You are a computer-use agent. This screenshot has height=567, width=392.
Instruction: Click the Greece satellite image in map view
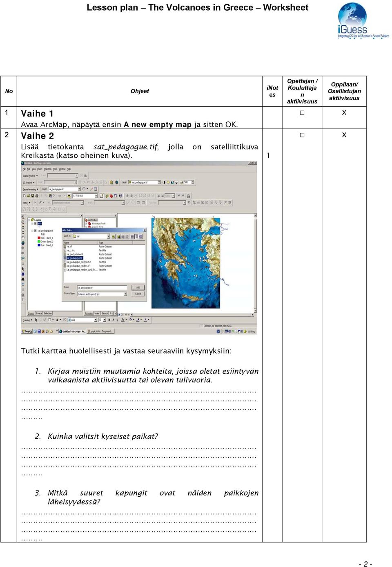(x=186, y=262)
